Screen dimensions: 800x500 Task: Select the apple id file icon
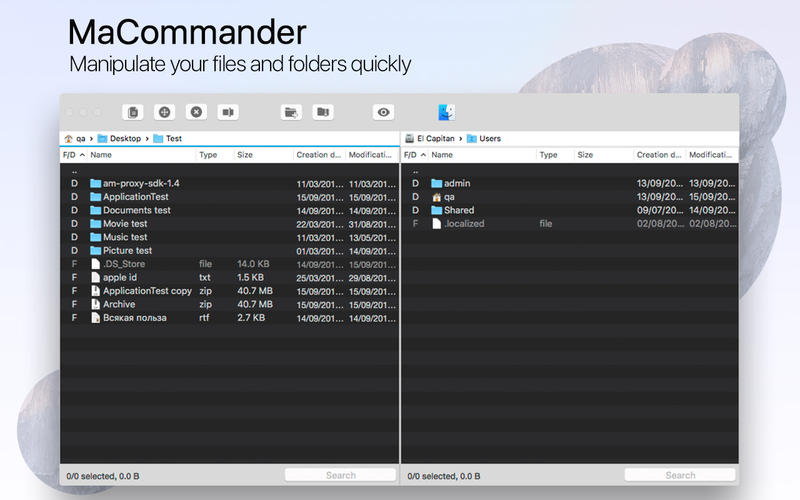tap(95, 277)
